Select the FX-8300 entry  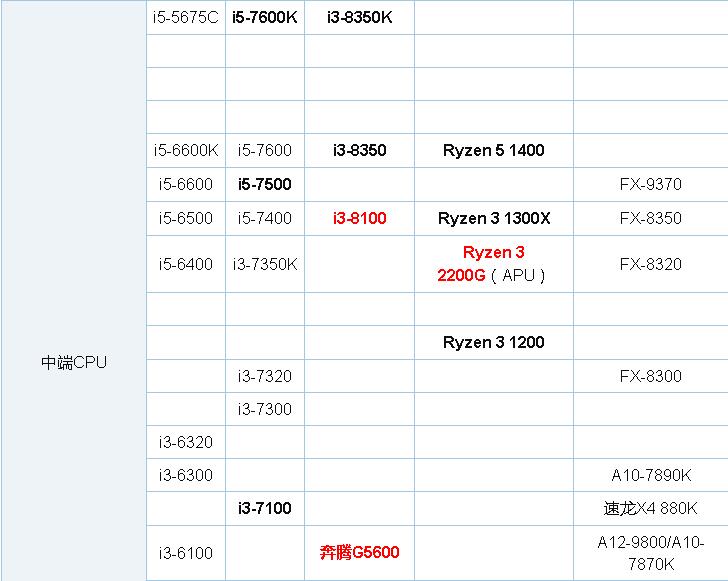pyautogui.click(x=650, y=376)
